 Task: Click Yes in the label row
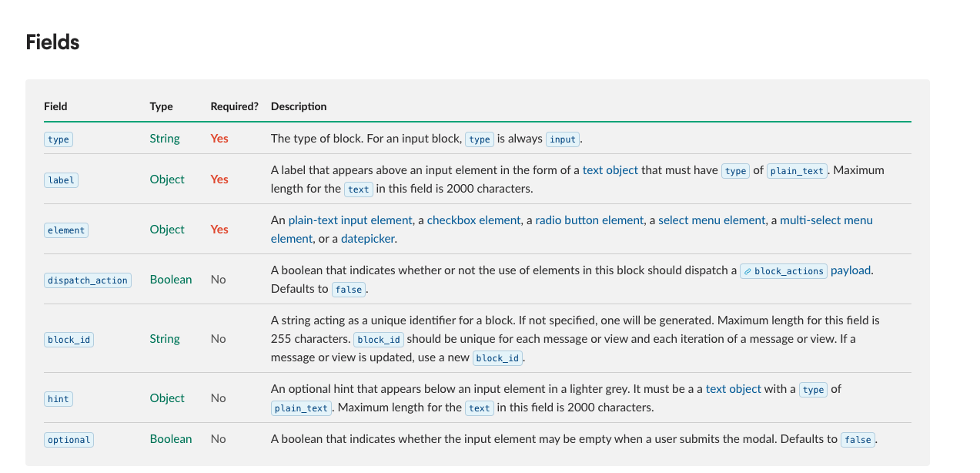pos(219,179)
